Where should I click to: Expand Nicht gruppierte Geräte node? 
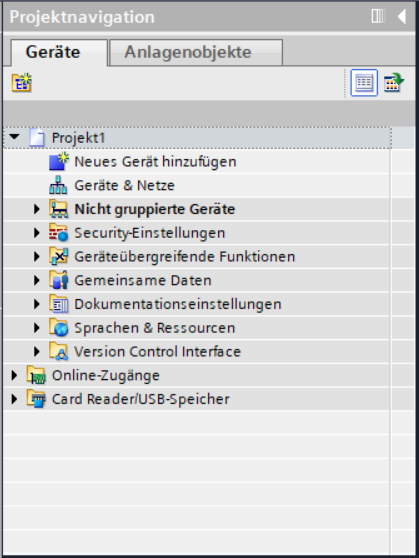pyautogui.click(x=37, y=209)
